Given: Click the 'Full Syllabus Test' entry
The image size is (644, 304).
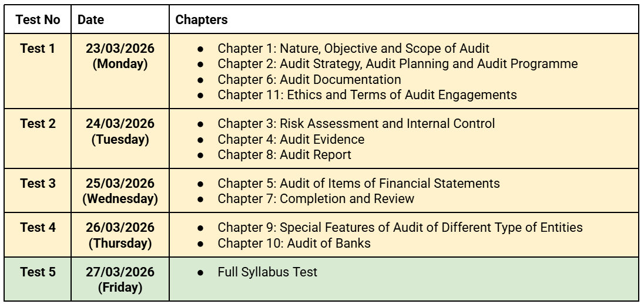Looking at the screenshot, I should tap(268, 273).
